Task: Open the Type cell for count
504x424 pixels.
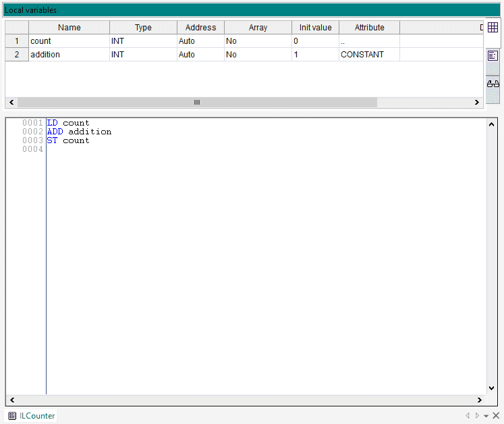Action: pos(143,41)
